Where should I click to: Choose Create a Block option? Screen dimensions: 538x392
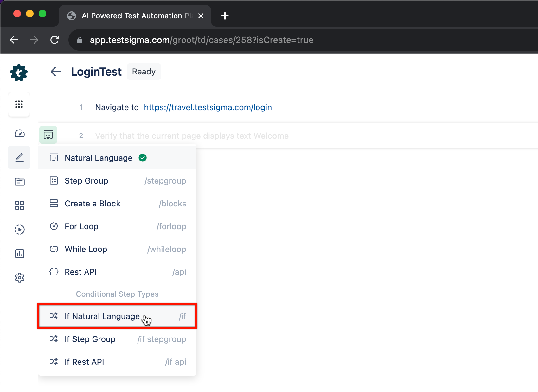tap(117, 204)
